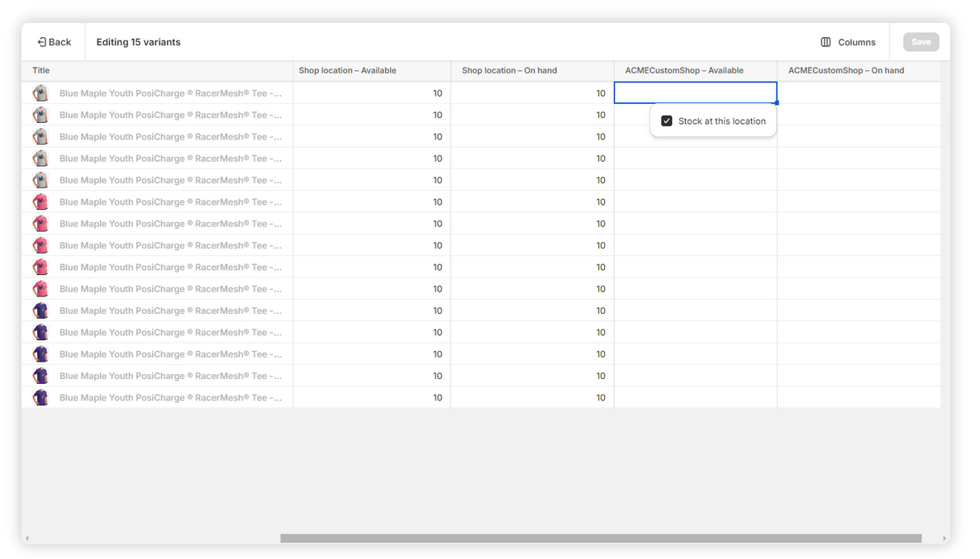Click the Back arrow icon
Screen dimensions: 980x559
(x=41, y=42)
